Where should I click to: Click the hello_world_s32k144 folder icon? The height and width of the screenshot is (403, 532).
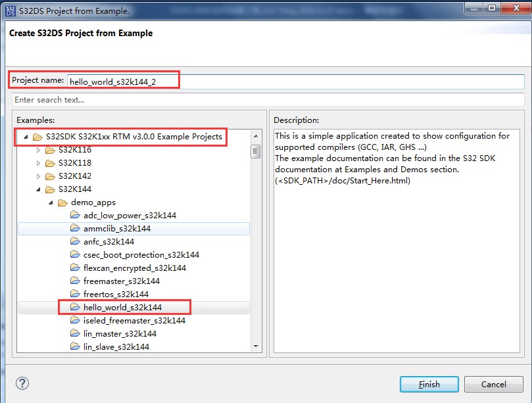[x=75, y=307]
